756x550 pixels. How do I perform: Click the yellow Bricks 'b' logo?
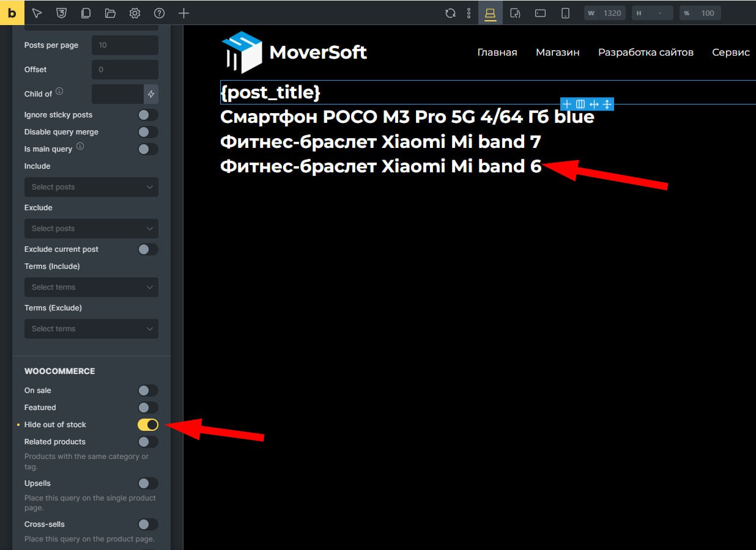12,12
